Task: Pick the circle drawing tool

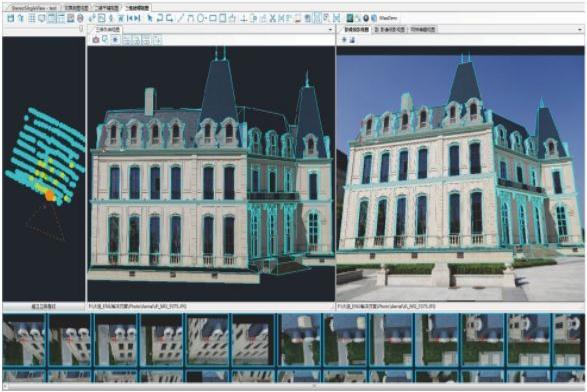Action: (x=201, y=18)
